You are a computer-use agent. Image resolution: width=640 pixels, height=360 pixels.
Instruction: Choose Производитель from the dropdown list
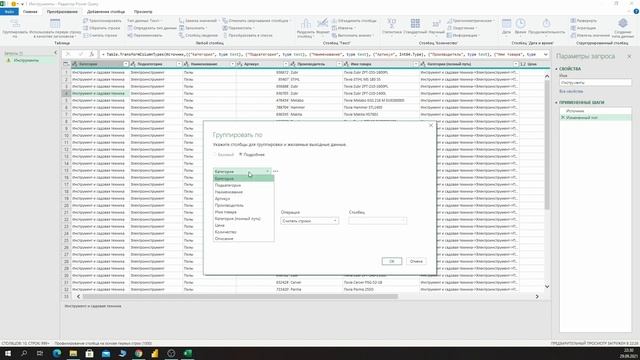(x=244, y=205)
